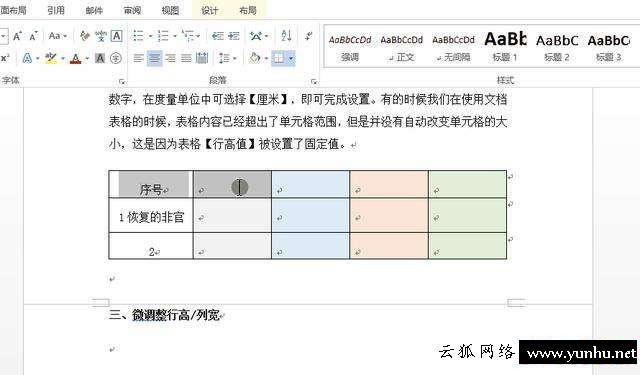Open the bullets library dropdown arrow
The width and height of the screenshot is (640, 375).
point(150,36)
